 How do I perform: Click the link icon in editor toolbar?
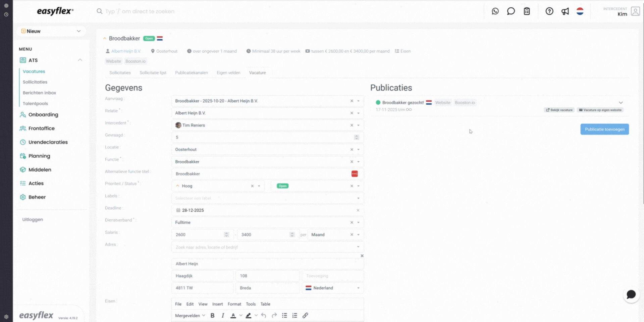[x=305, y=315]
